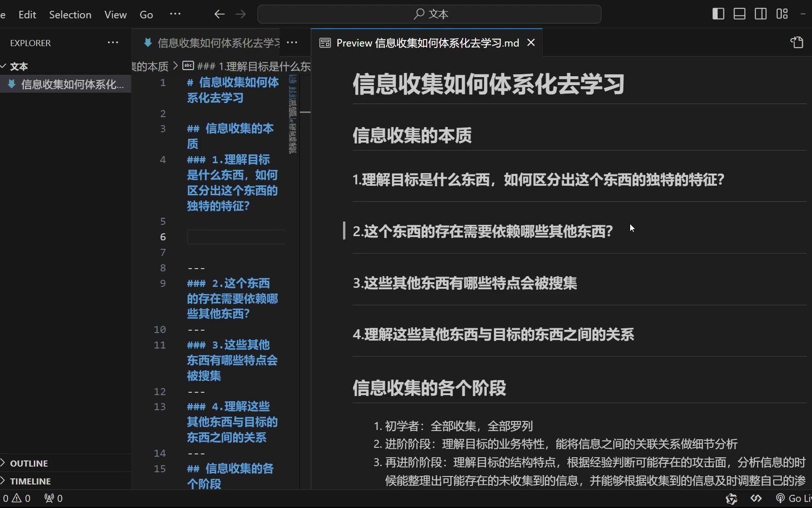This screenshot has width=812, height=508.
Task: Close the Preview tab
Action: (531, 43)
